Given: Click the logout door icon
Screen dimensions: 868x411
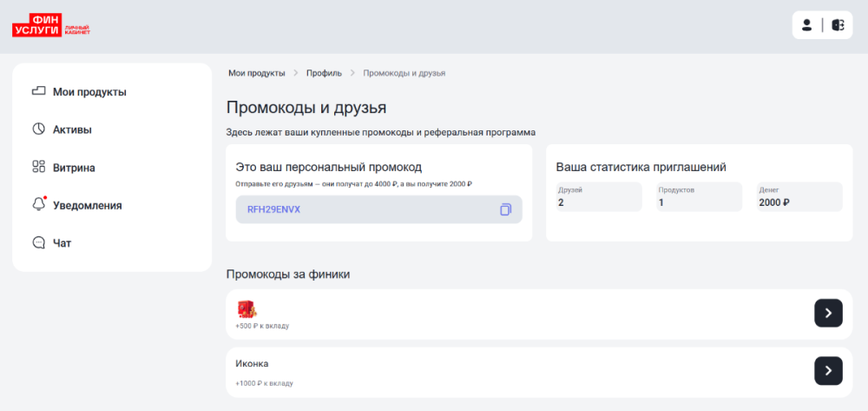Looking at the screenshot, I should (838, 25).
